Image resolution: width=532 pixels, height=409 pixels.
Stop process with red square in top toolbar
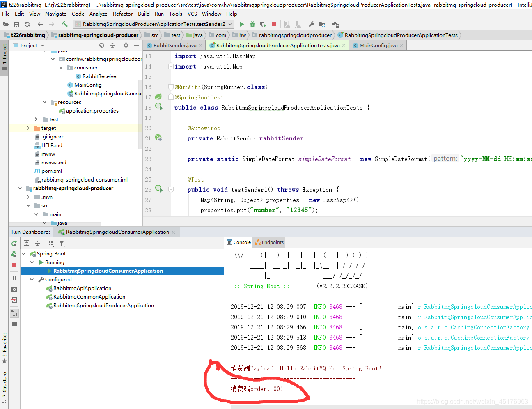click(x=274, y=24)
